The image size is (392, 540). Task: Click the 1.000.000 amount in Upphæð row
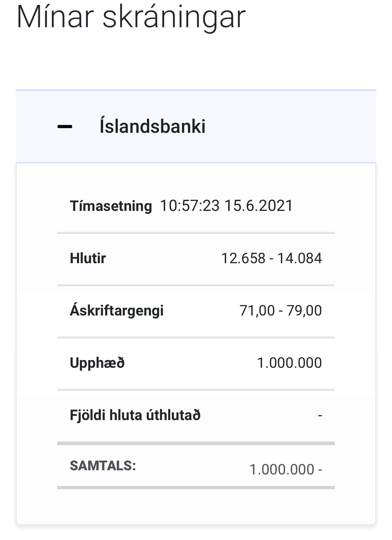(x=289, y=363)
